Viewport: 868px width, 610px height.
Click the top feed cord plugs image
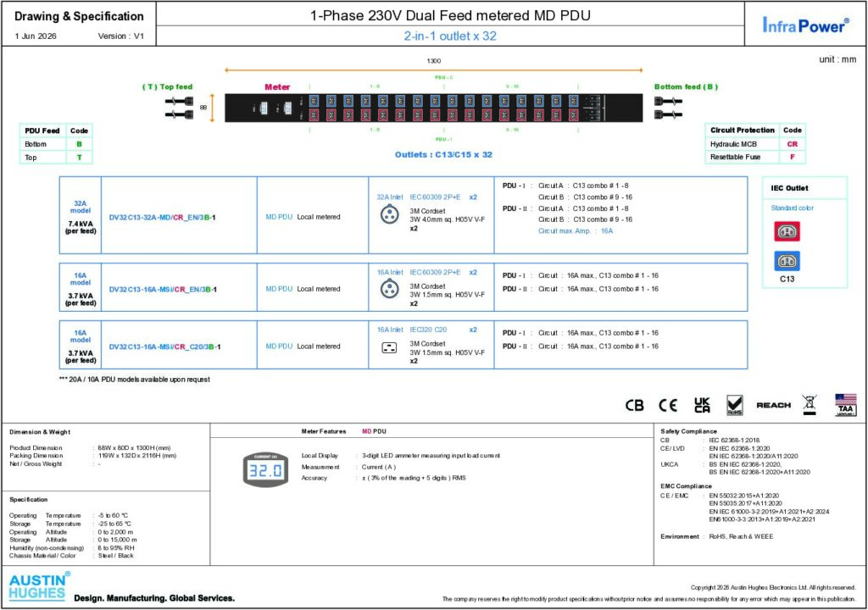pyautogui.click(x=179, y=108)
